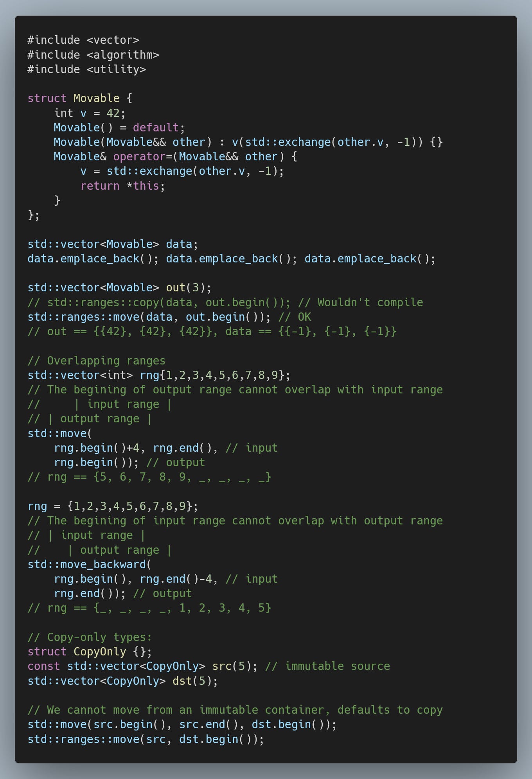Click the 'rng = {1,2,3,4,5,6,7,8,9};' line
The height and width of the screenshot is (779, 532).
pyautogui.click(x=113, y=506)
